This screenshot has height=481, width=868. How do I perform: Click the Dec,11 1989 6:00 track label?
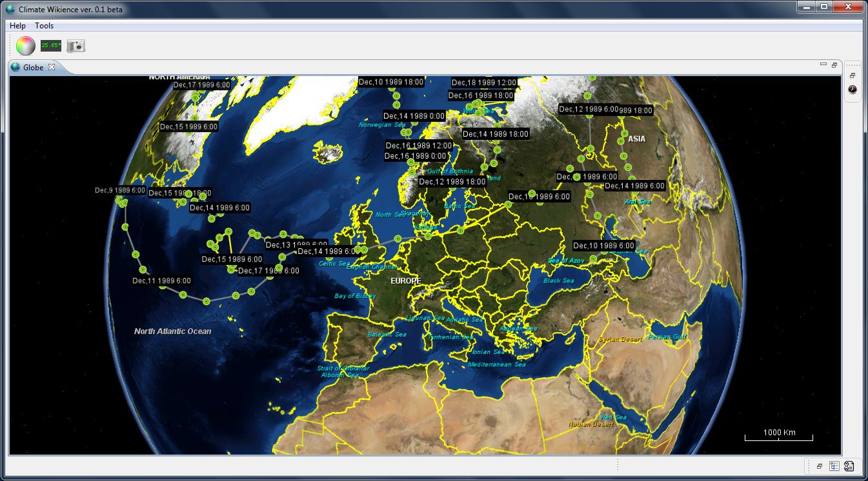coord(161,281)
